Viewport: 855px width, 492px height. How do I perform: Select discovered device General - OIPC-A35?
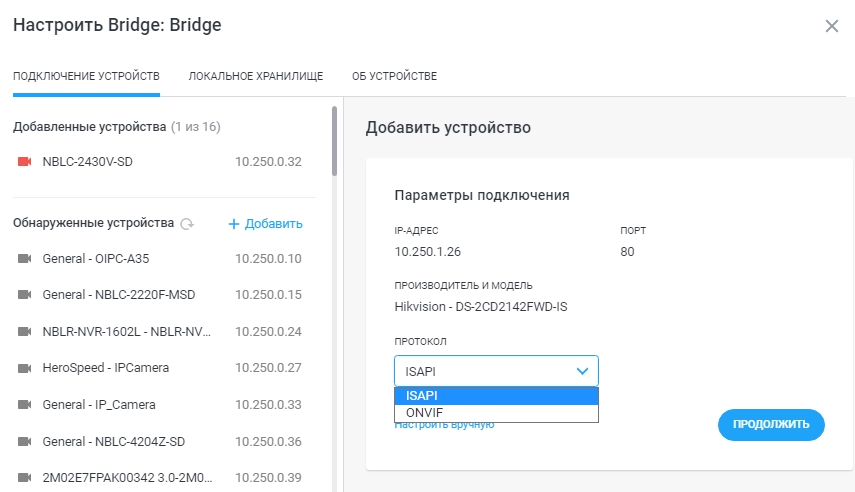point(95,259)
